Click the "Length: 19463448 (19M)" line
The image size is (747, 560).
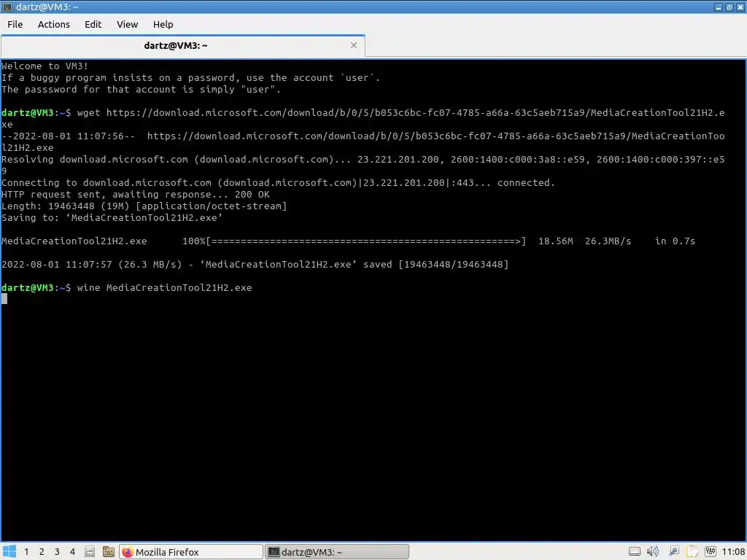point(144,206)
